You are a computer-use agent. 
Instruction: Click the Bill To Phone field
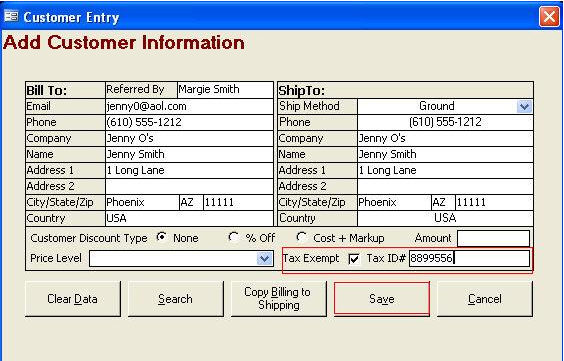[189, 122]
